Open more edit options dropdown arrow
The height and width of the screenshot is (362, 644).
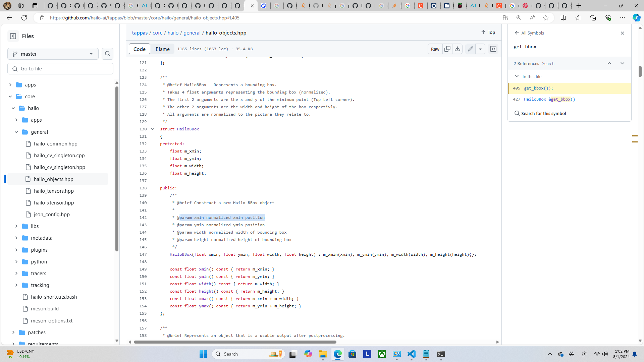click(x=480, y=49)
